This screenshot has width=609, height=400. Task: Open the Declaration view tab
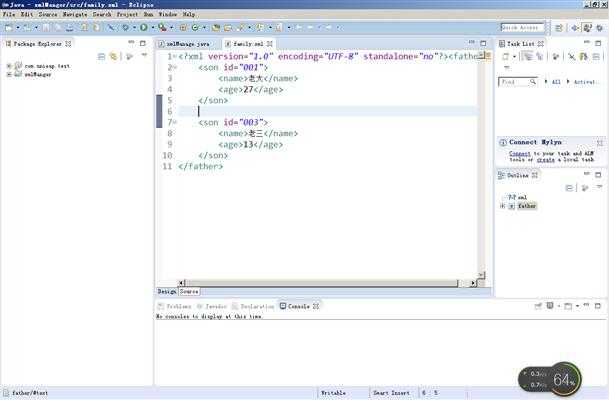click(x=253, y=306)
